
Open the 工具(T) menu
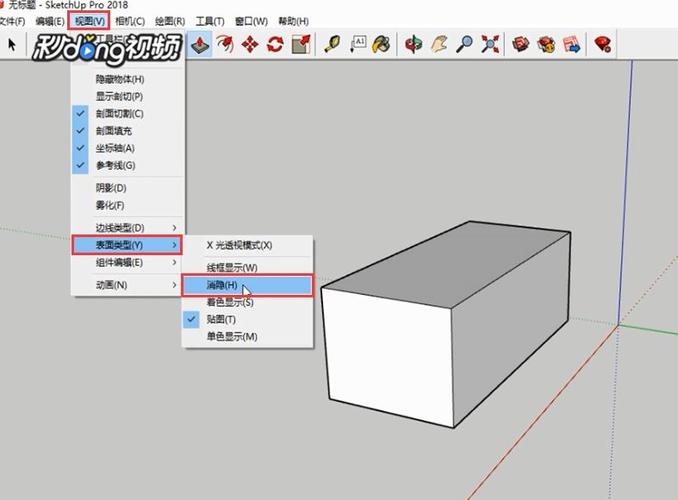(210, 21)
